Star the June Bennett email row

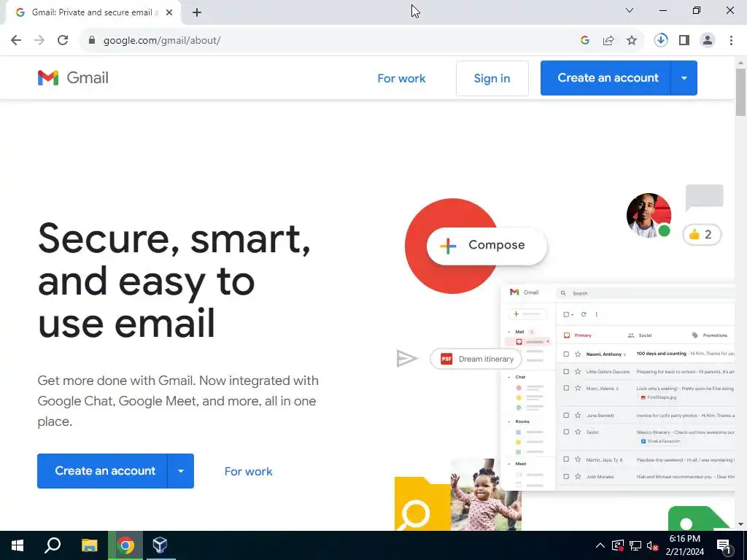pyautogui.click(x=578, y=415)
